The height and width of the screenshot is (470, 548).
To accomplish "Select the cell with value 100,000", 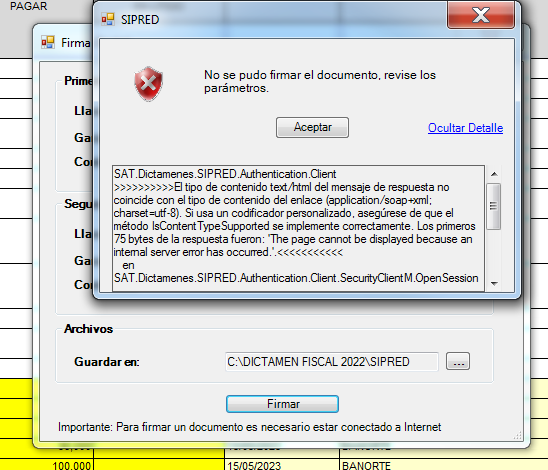I will [x=47, y=465].
